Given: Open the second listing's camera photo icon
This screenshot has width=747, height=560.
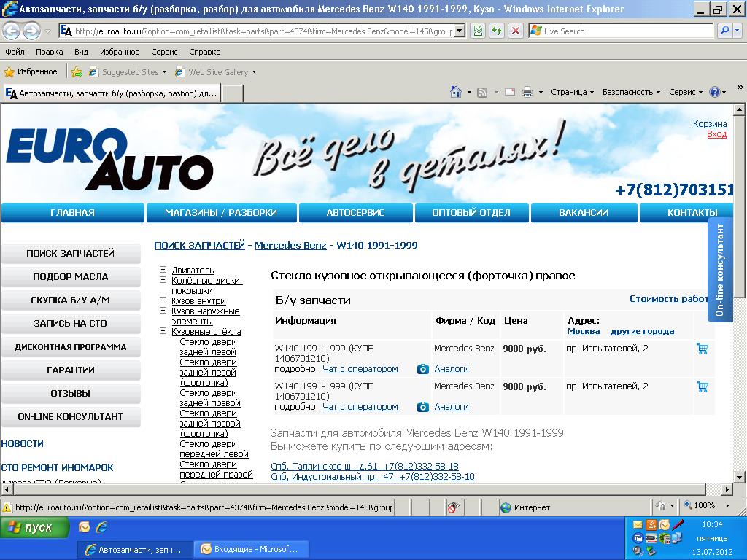Looking at the screenshot, I should (422, 407).
